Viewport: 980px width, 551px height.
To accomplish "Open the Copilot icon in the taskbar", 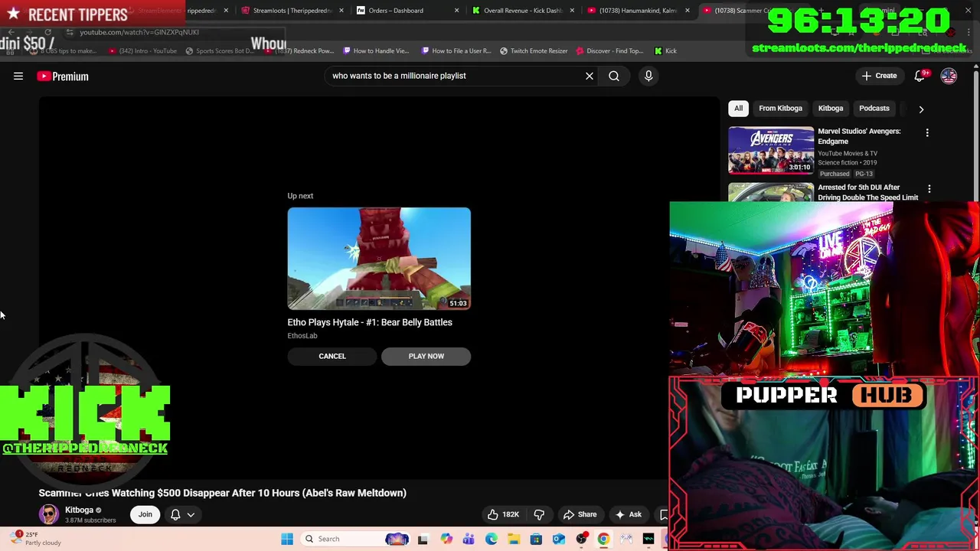I will click(446, 539).
